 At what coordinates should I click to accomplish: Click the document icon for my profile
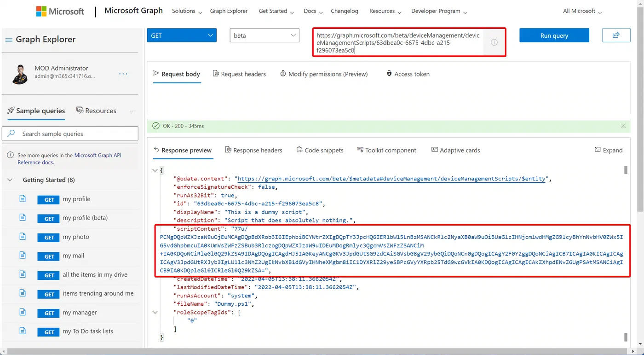(22, 199)
